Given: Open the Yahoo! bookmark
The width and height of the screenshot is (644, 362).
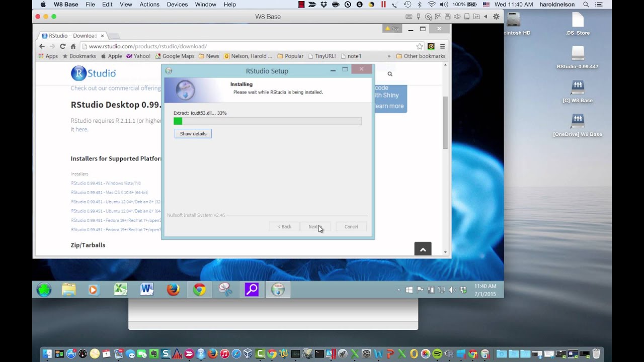Looking at the screenshot, I should coord(138,56).
